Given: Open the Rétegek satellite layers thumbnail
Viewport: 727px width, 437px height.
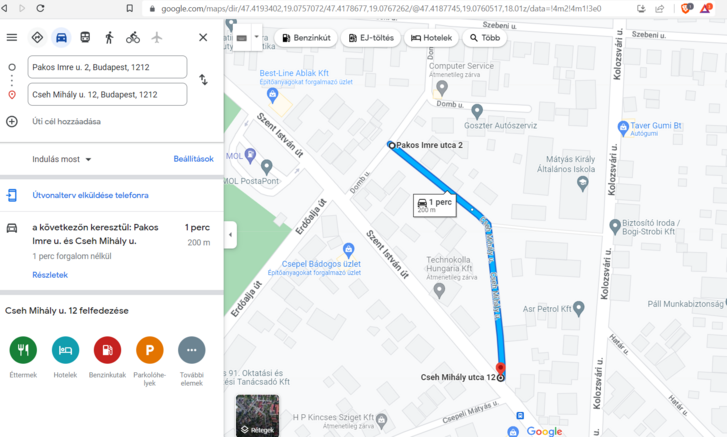Looking at the screenshot, I should 257,415.
